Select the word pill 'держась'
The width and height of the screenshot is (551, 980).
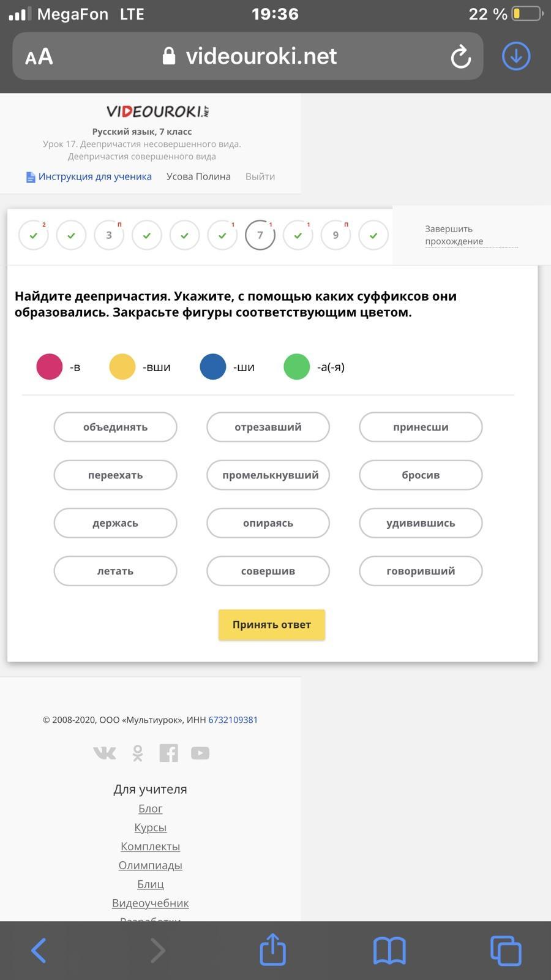(x=115, y=523)
